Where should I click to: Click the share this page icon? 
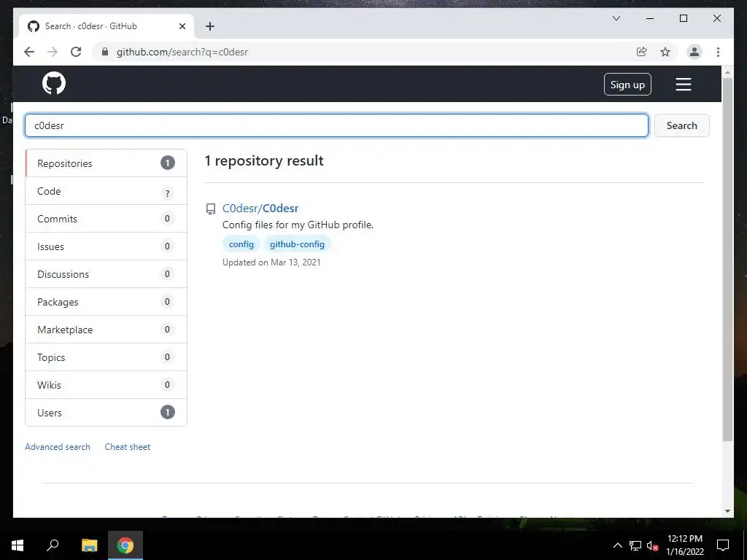click(x=642, y=52)
